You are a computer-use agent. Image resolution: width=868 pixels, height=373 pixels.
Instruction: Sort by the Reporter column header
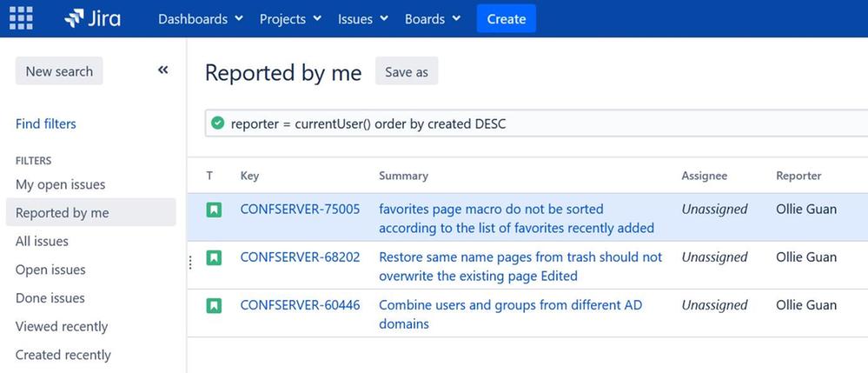(x=798, y=176)
